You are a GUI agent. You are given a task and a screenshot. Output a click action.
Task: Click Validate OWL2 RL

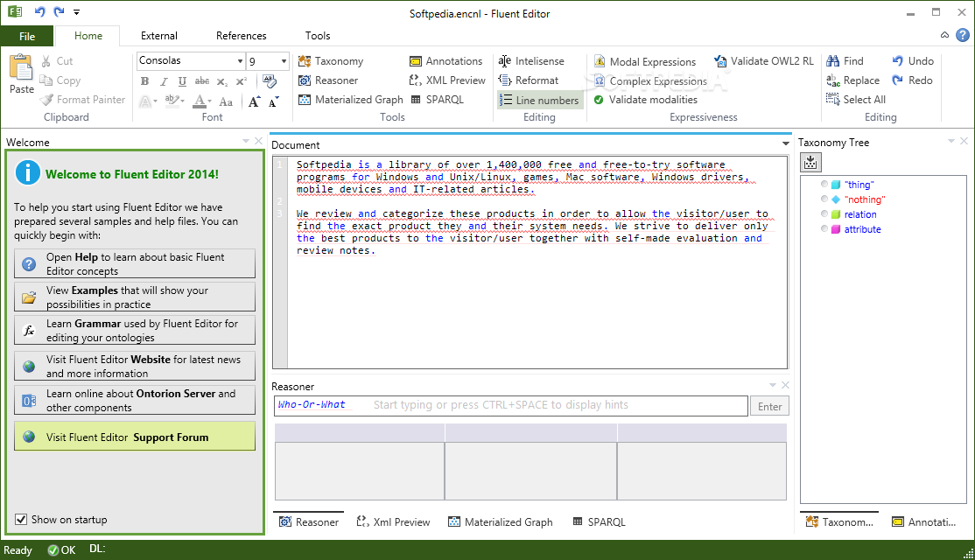(x=764, y=61)
